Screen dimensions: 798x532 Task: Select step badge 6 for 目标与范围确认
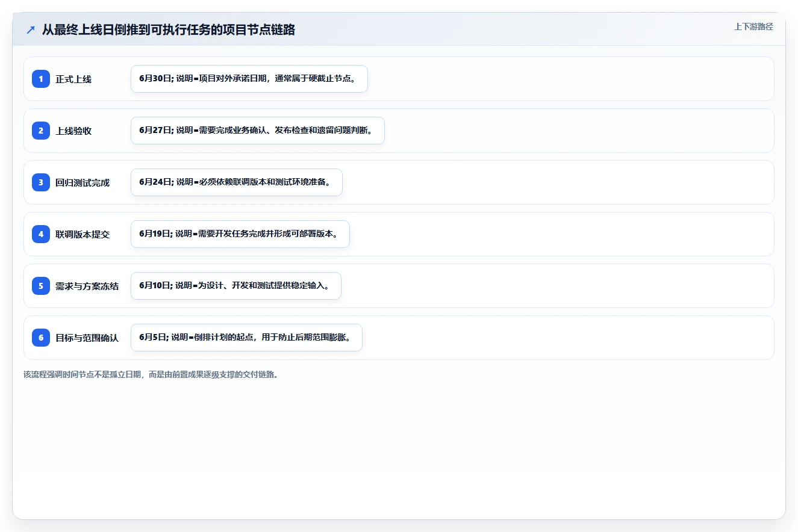tap(41, 338)
